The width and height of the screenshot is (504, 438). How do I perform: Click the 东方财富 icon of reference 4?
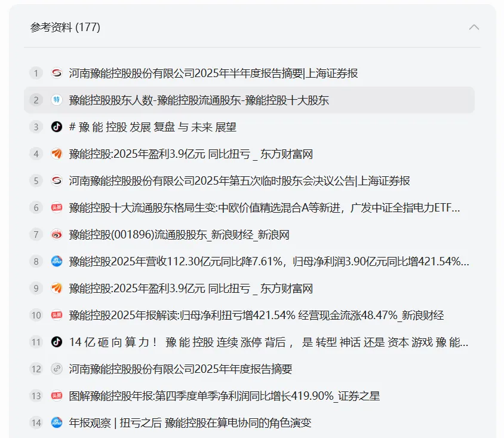57,154
